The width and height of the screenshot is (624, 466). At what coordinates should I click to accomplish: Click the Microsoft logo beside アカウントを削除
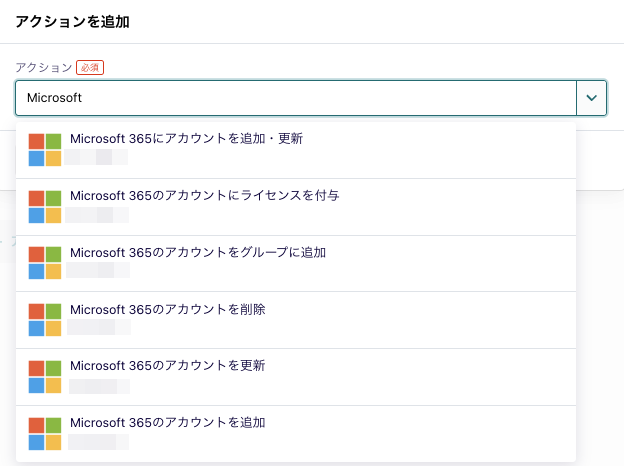45,320
